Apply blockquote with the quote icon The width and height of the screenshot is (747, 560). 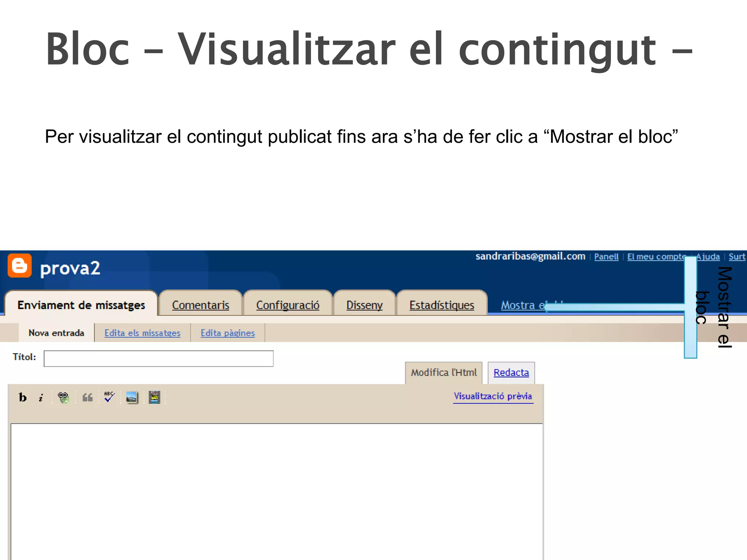[x=88, y=397]
